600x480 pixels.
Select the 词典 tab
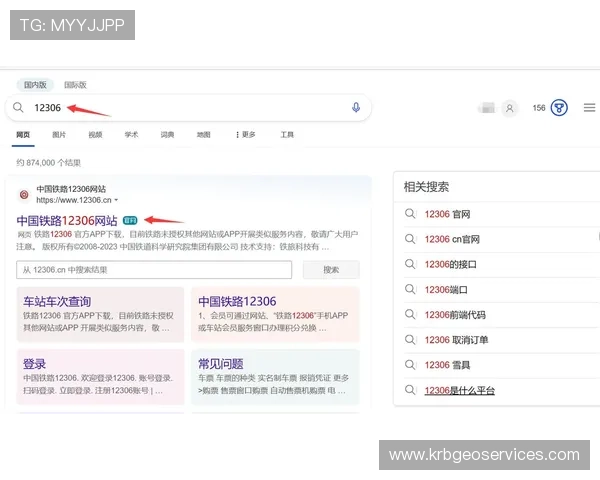167,134
